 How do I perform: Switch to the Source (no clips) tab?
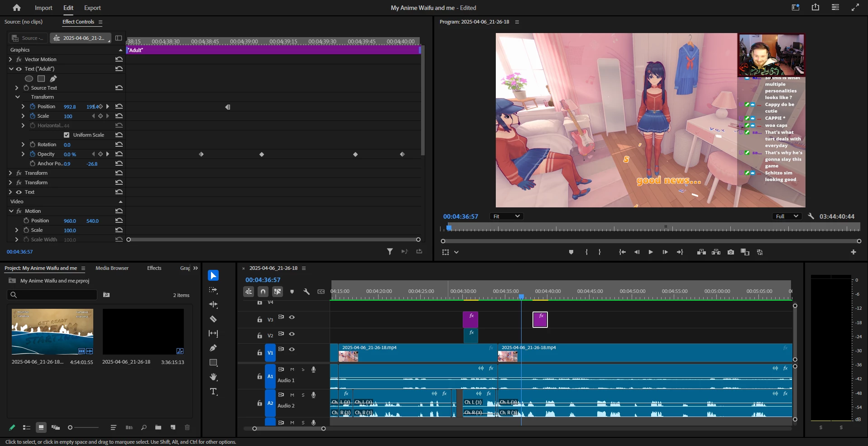[x=24, y=22]
